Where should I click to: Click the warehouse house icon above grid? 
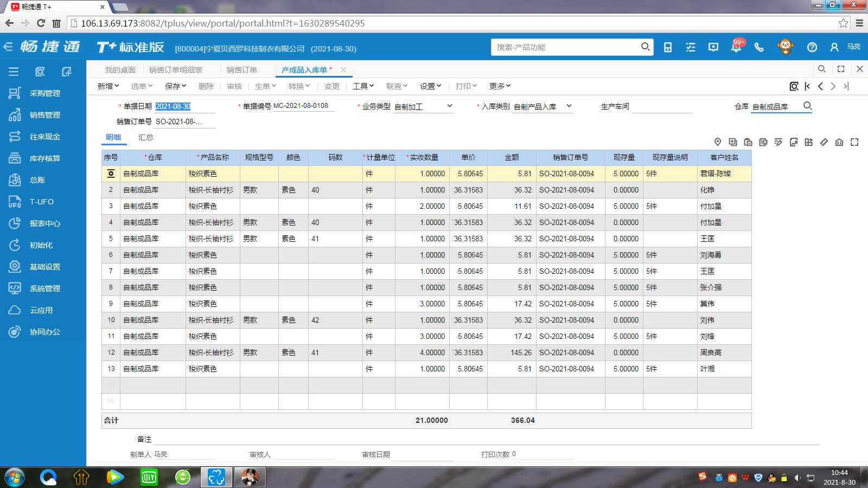tap(839, 142)
